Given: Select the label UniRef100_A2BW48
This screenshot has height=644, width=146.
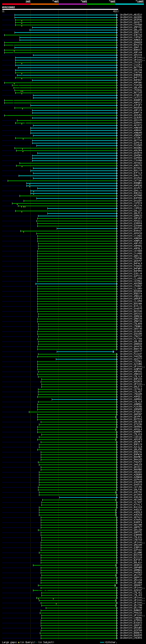Looking at the screenshot, I should pos(131,477).
